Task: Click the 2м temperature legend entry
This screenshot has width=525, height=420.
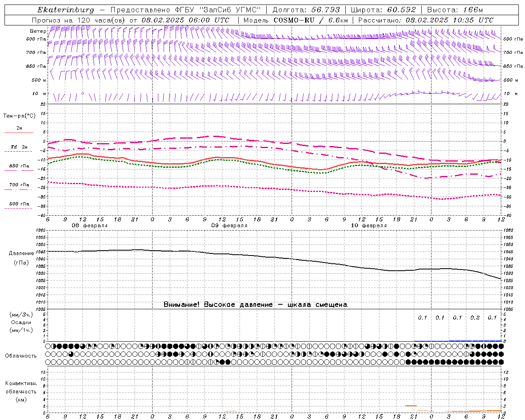Action: pyautogui.click(x=19, y=128)
